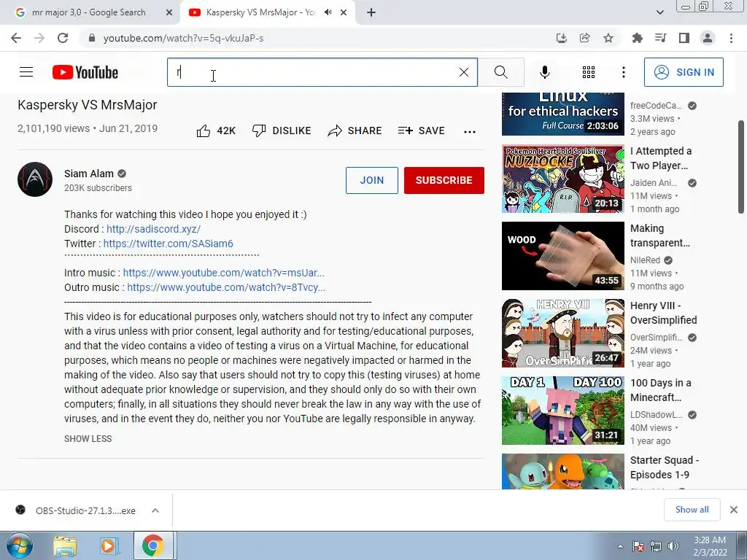The height and width of the screenshot is (560, 747).
Task: Click the browser forward arrow
Action: (39, 38)
